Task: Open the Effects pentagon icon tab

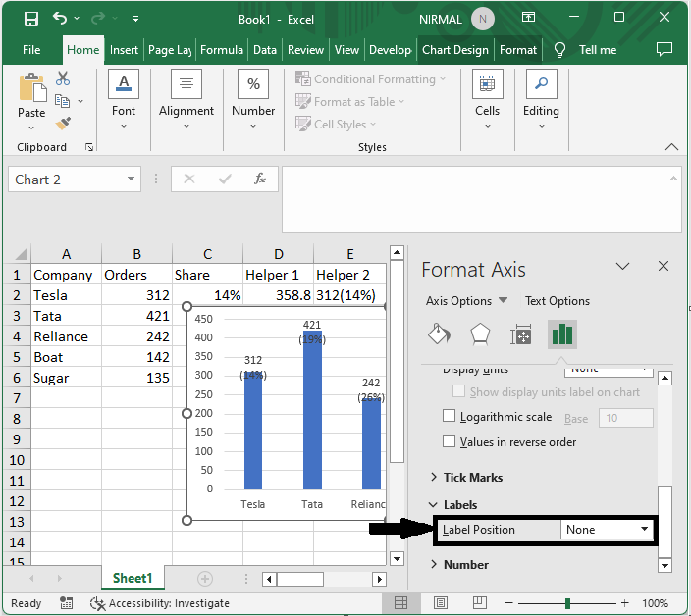Action: point(480,334)
